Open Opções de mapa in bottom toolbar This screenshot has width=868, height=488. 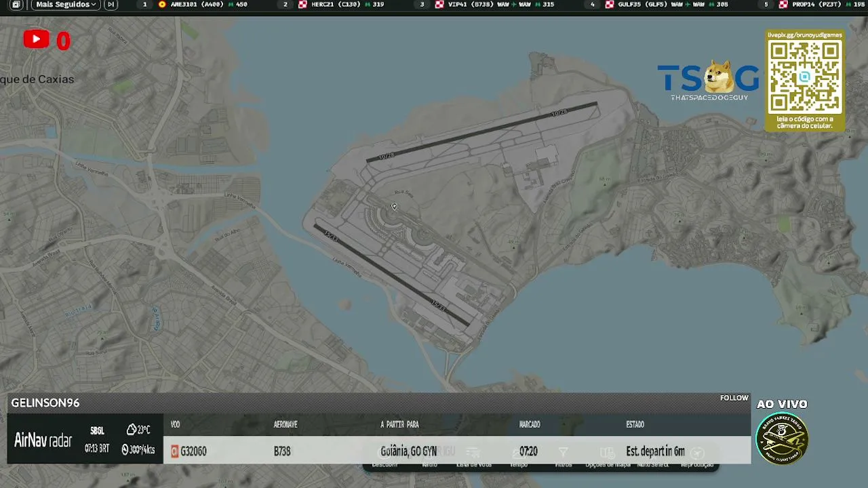(608, 456)
